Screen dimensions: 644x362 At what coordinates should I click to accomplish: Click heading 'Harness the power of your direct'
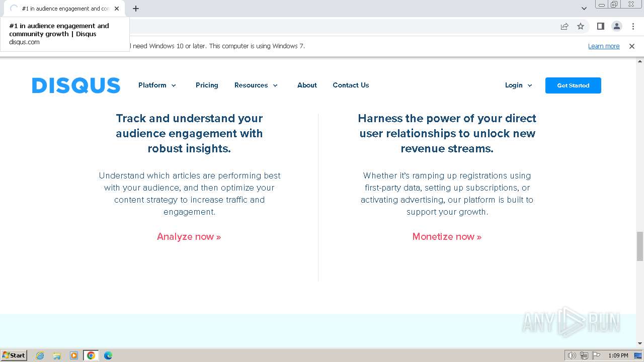(447, 133)
